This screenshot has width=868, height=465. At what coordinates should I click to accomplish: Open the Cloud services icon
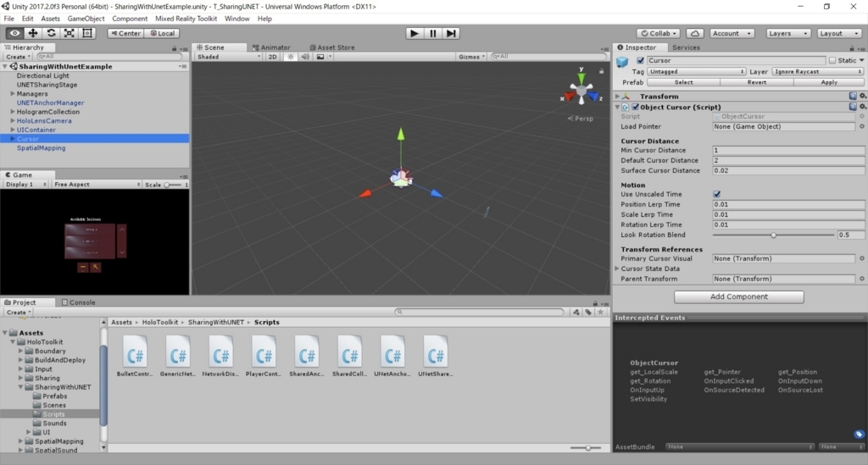(695, 33)
